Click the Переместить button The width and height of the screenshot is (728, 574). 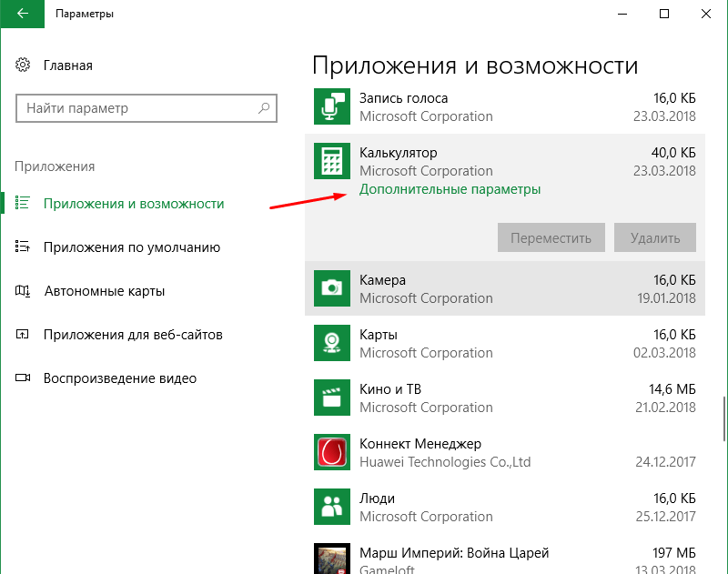[551, 237]
